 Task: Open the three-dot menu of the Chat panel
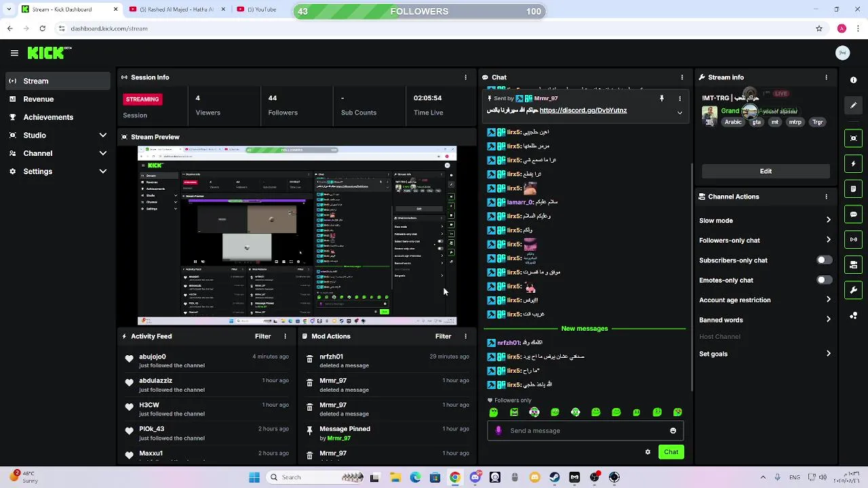682,77
